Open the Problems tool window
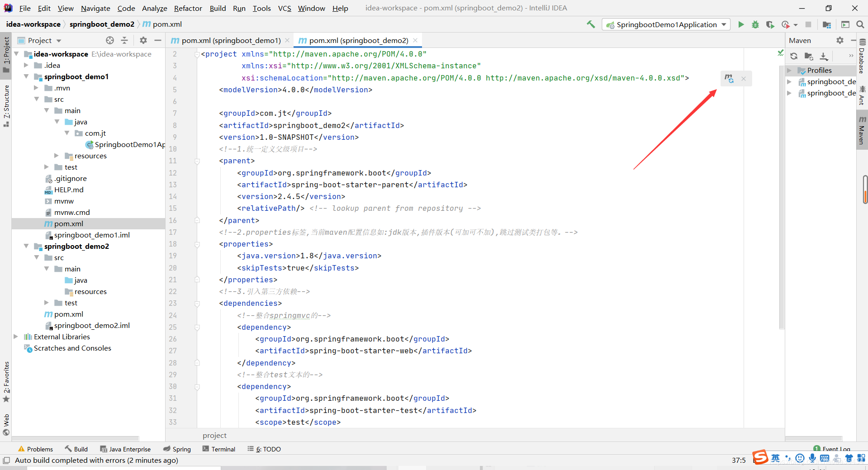868x470 pixels. (x=35, y=449)
